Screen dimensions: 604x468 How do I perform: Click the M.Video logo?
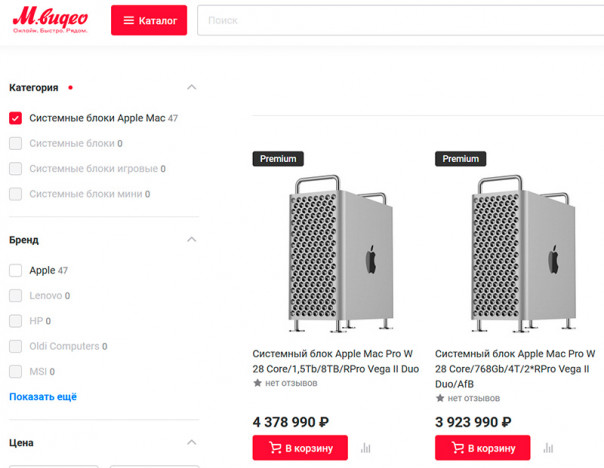(x=50, y=21)
